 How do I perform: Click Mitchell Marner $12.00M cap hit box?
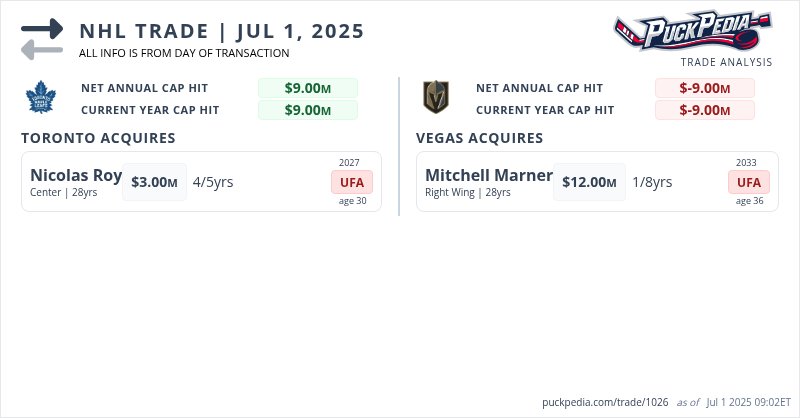tap(589, 182)
